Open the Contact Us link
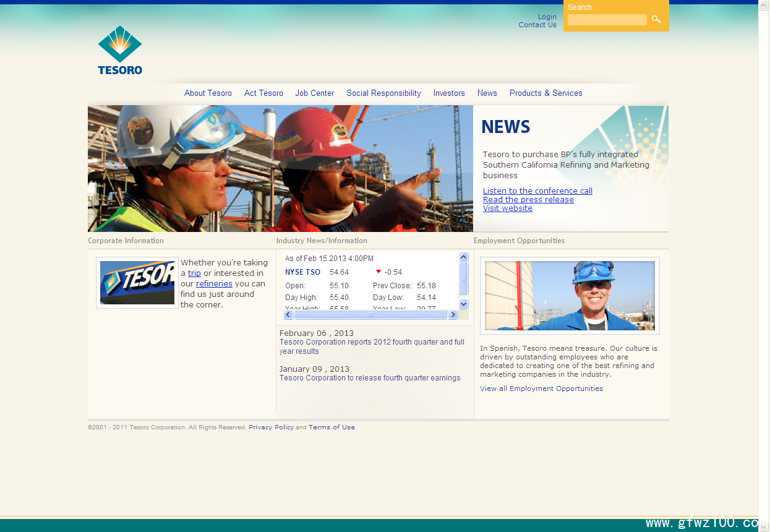The image size is (770, 532). (537, 25)
